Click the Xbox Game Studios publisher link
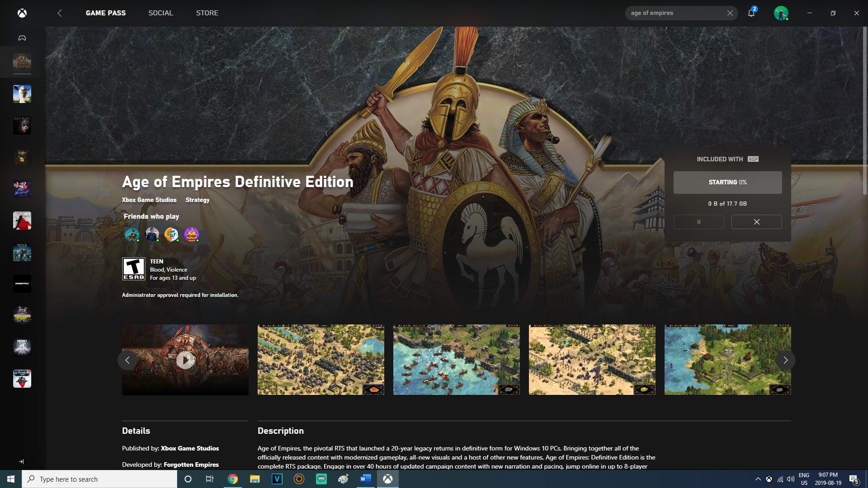Screen dimensions: 868x488 tap(149, 200)
